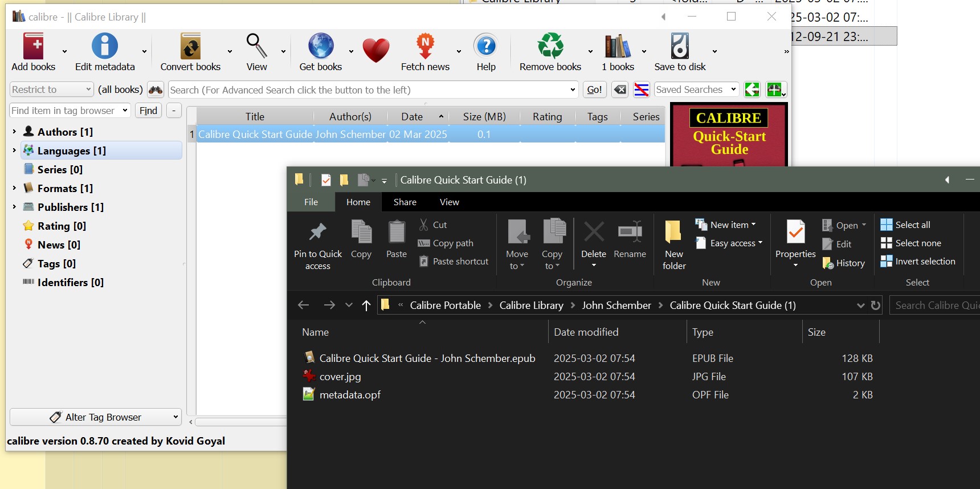The width and height of the screenshot is (980, 489).
Task: Clear the calibre search with the X icon
Action: [620, 90]
